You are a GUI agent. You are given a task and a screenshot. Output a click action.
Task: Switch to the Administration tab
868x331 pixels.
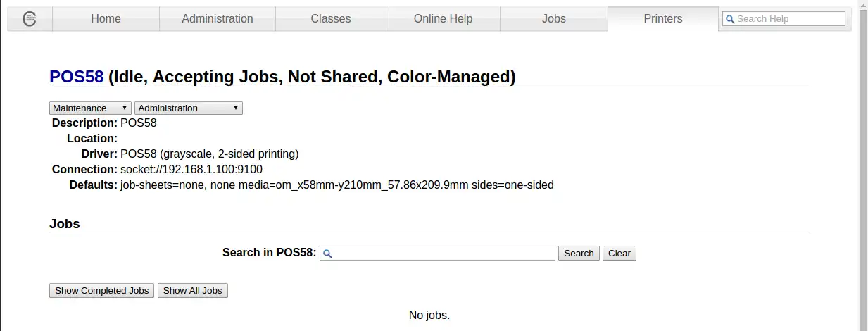pos(218,19)
